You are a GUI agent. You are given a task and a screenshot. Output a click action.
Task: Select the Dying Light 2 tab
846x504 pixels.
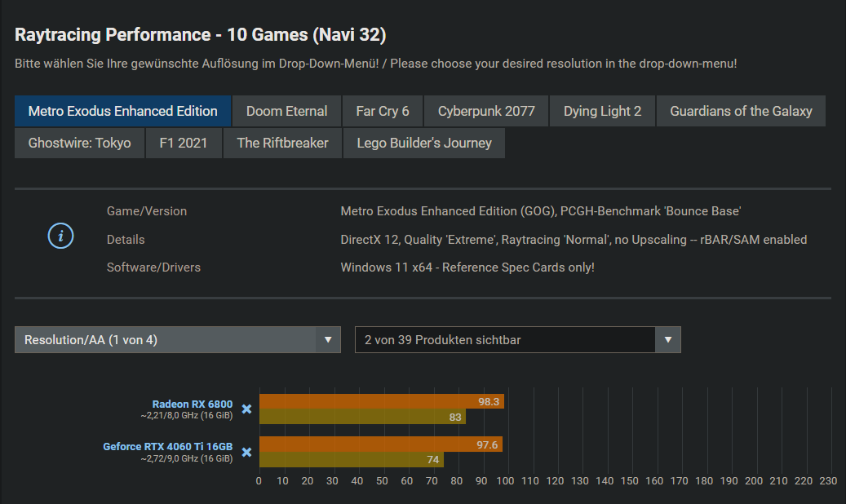(603, 111)
